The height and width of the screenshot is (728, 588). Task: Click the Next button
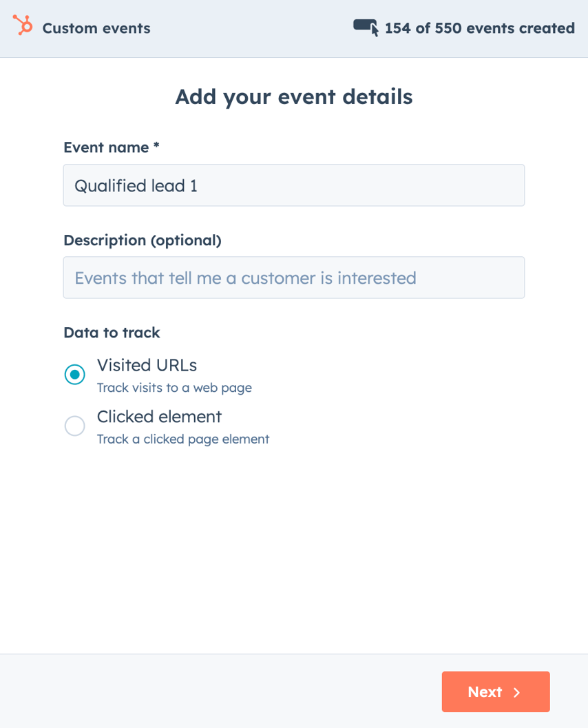pos(495,691)
